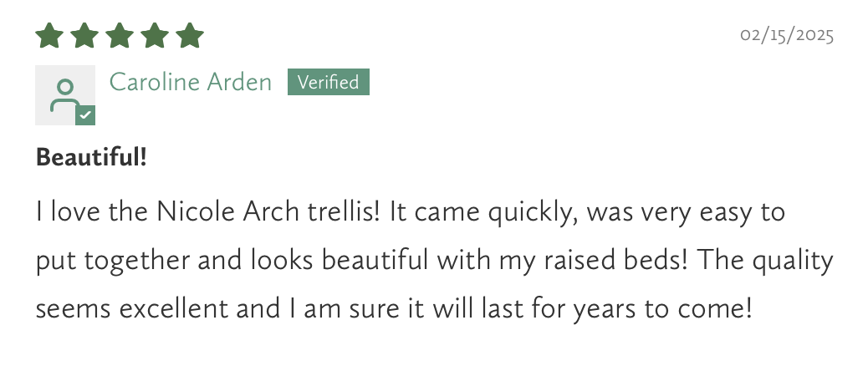Click the green Verified badge
The height and width of the screenshot is (371, 868).
pyautogui.click(x=328, y=82)
